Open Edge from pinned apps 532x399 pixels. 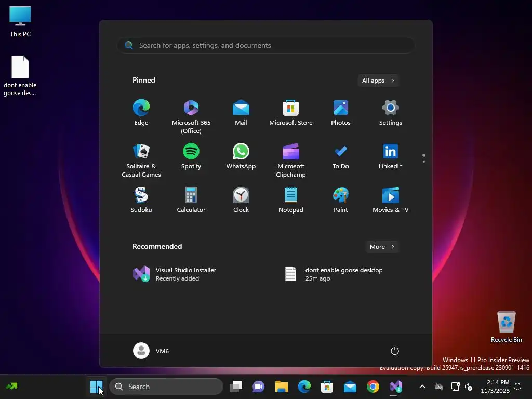[x=141, y=113]
